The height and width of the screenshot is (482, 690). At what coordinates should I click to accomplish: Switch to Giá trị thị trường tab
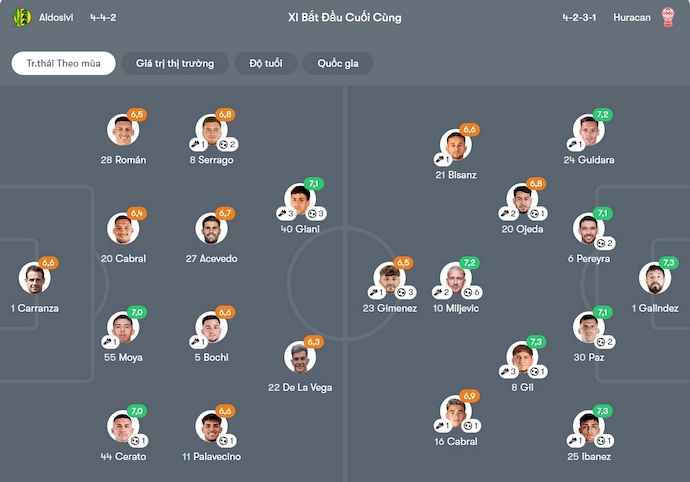tap(175, 63)
